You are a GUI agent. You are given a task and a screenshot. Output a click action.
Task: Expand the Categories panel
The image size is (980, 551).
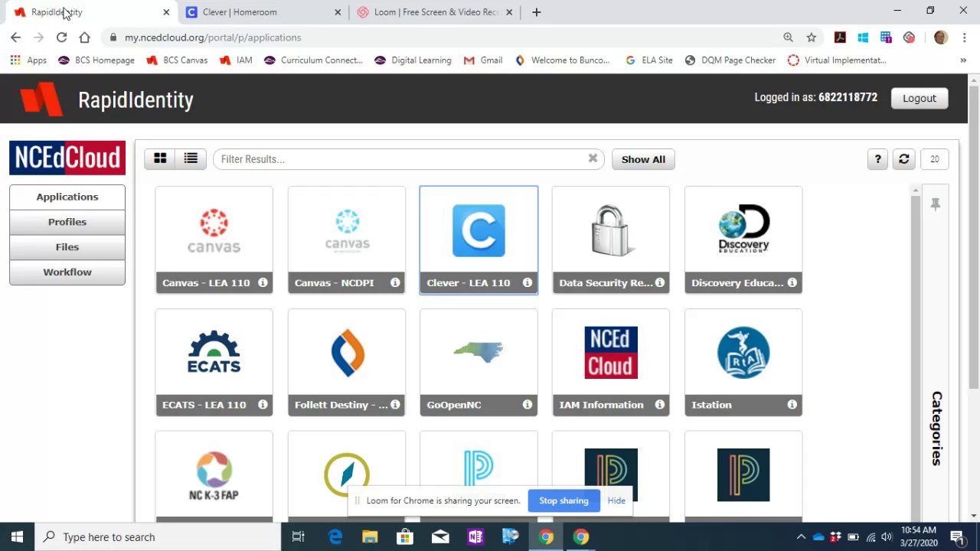(x=936, y=429)
